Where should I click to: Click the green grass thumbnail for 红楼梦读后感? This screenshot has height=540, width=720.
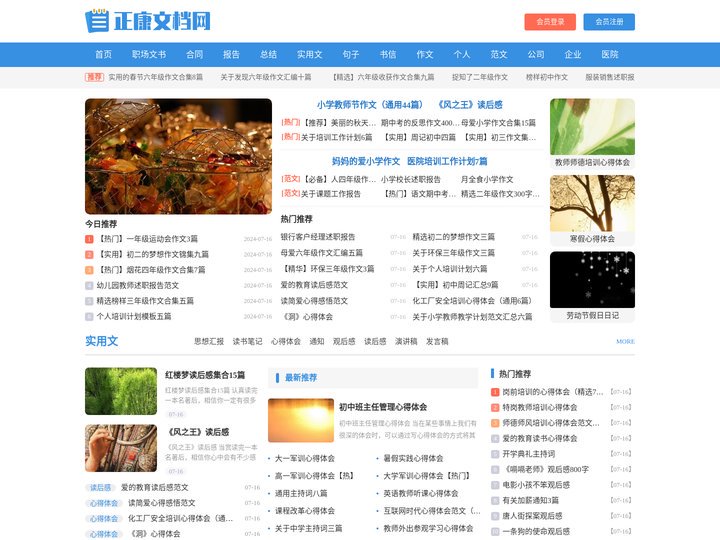pos(121,391)
